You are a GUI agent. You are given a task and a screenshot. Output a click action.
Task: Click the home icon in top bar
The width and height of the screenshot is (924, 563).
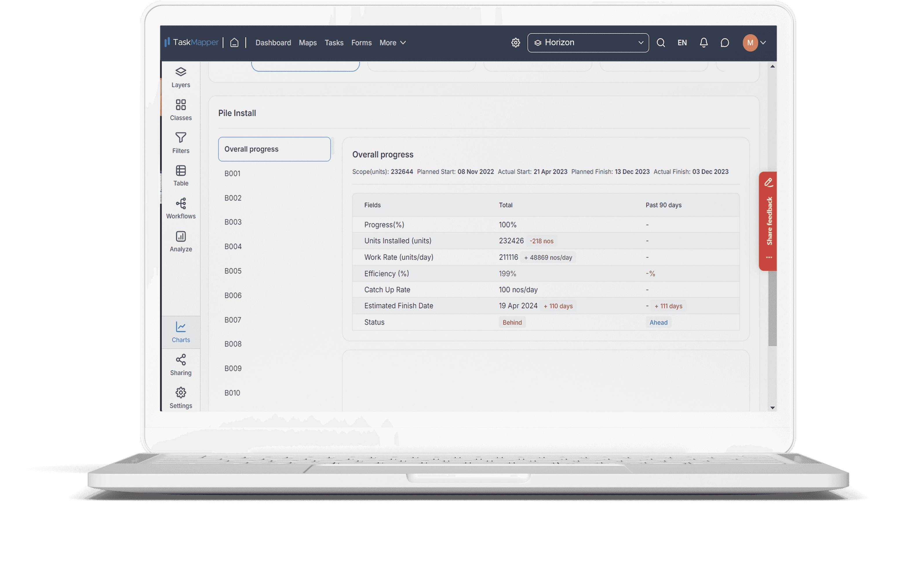(x=234, y=42)
